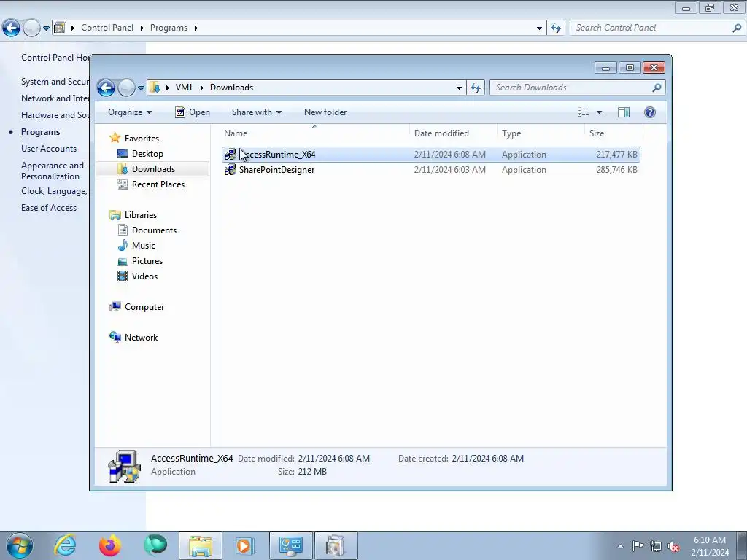747x560 pixels.
Task: Click the Control Panel Back arrow
Action: tap(12, 28)
